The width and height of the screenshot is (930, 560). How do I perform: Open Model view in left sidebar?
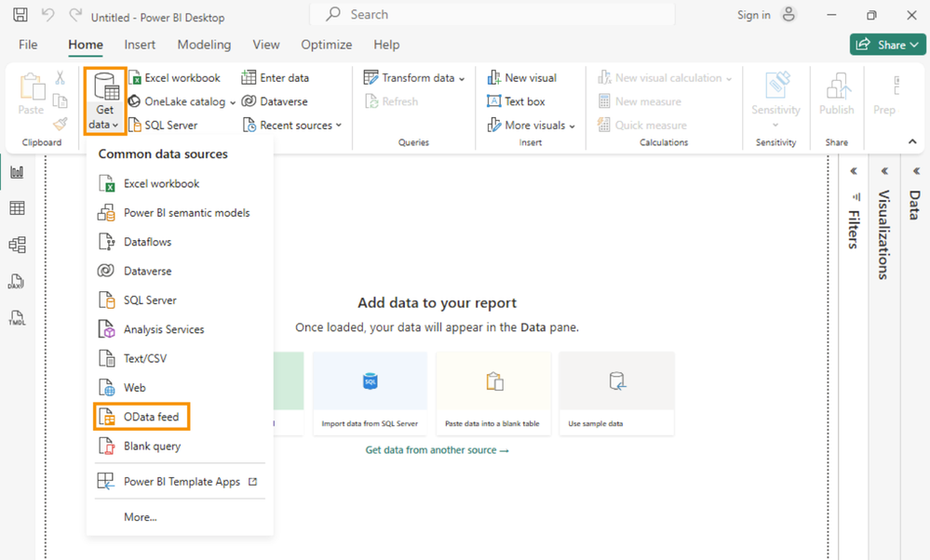pyautogui.click(x=17, y=245)
